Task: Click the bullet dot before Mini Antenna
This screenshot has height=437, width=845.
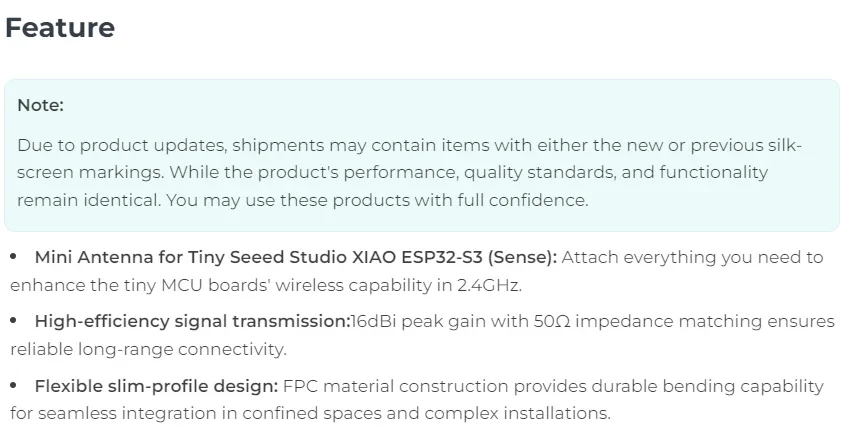Action: coord(13,257)
